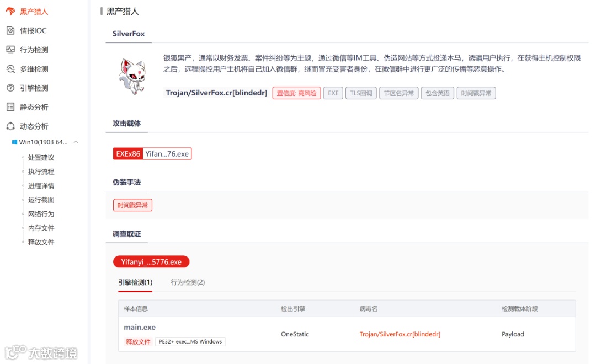Click the Trojan/SilverFox.cr[blindedr] bold title
This screenshot has width=596, height=364.
[x=216, y=93]
